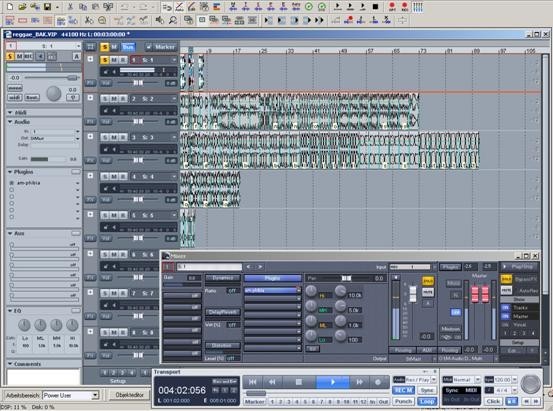Click the mixer faders icon in top toolbar

coord(418,6)
